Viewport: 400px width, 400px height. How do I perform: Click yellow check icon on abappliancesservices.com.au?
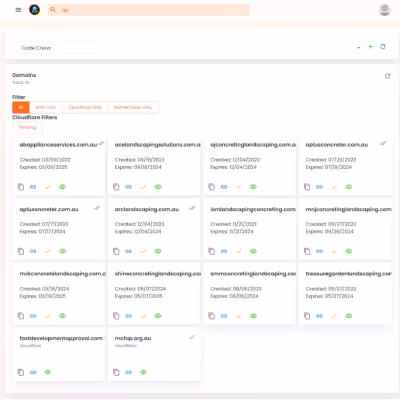pos(48,187)
